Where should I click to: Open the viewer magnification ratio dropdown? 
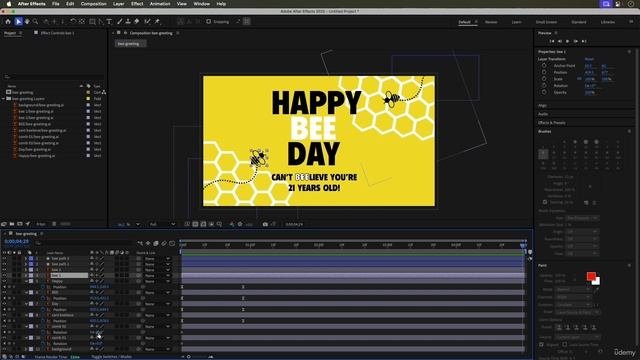[128, 224]
